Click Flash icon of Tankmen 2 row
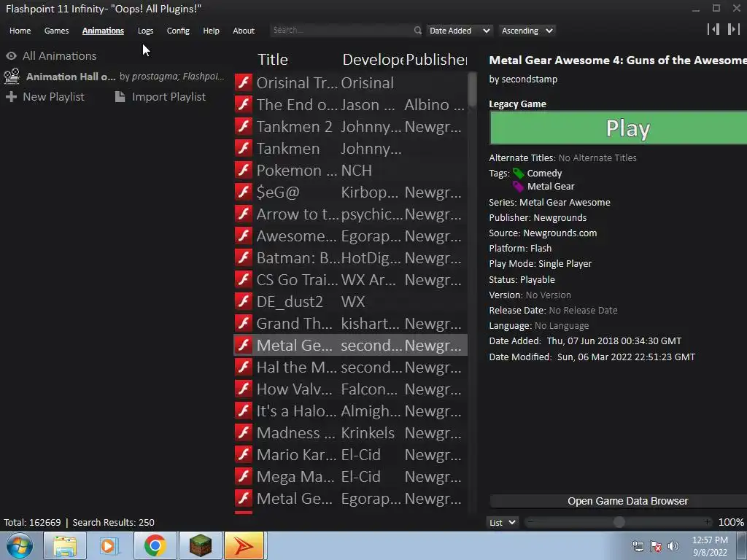747x560 pixels. coord(244,126)
